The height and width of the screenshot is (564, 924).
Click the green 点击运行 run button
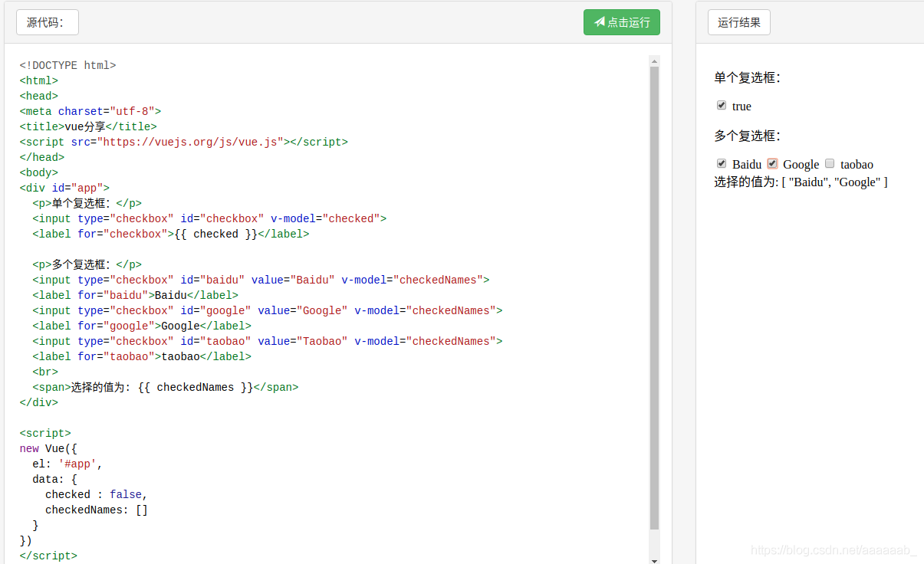coord(621,22)
